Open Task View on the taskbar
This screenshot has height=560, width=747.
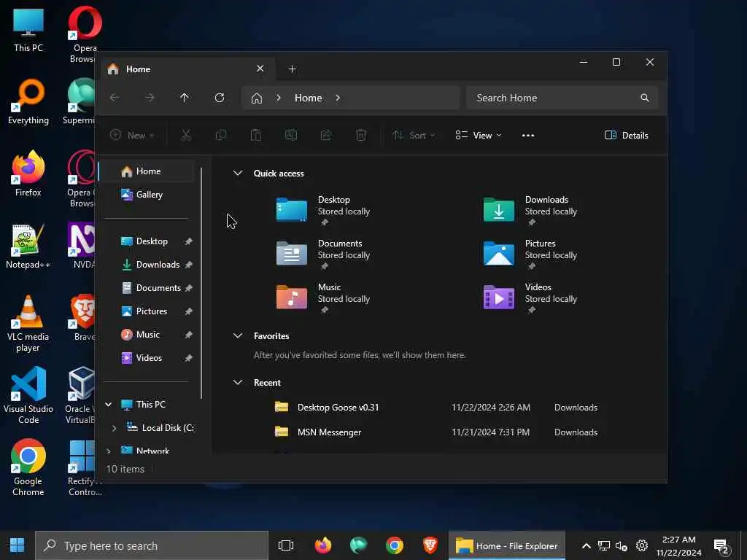pos(286,545)
